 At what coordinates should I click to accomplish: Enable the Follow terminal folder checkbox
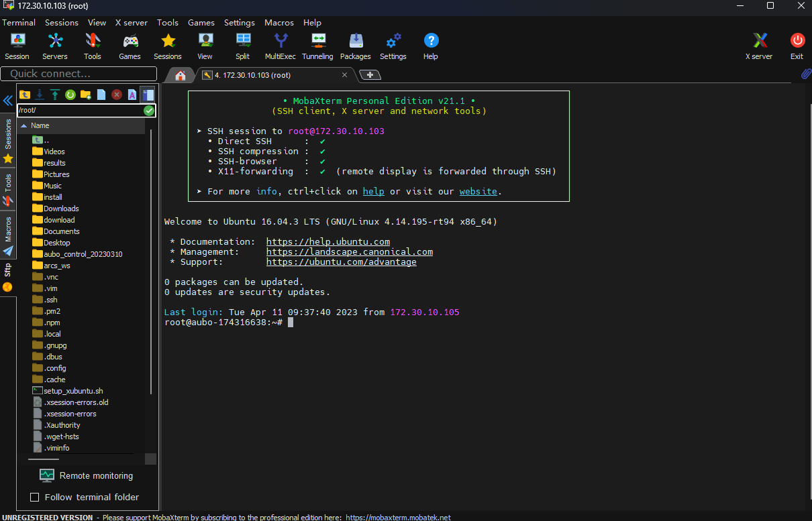tap(35, 497)
